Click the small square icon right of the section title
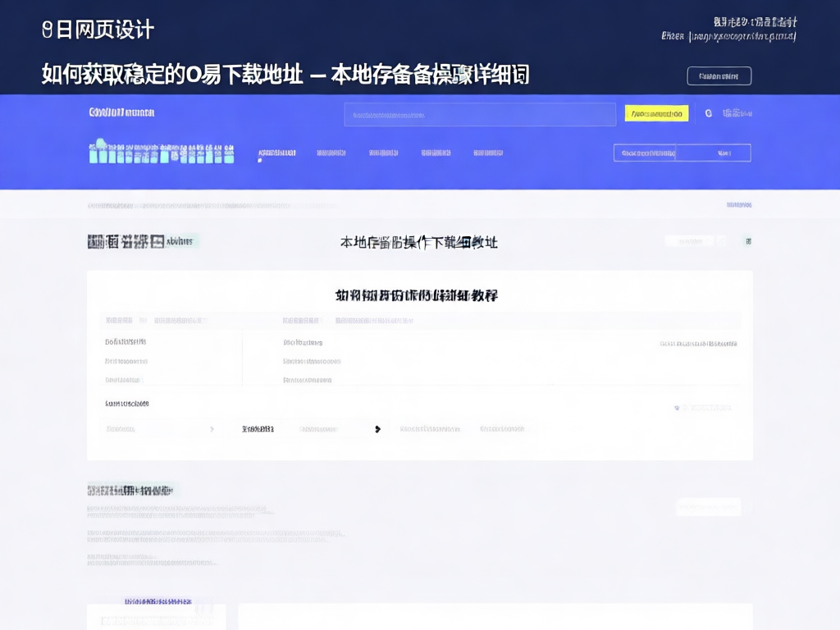Viewport: 840px width, 630px height. (747, 241)
